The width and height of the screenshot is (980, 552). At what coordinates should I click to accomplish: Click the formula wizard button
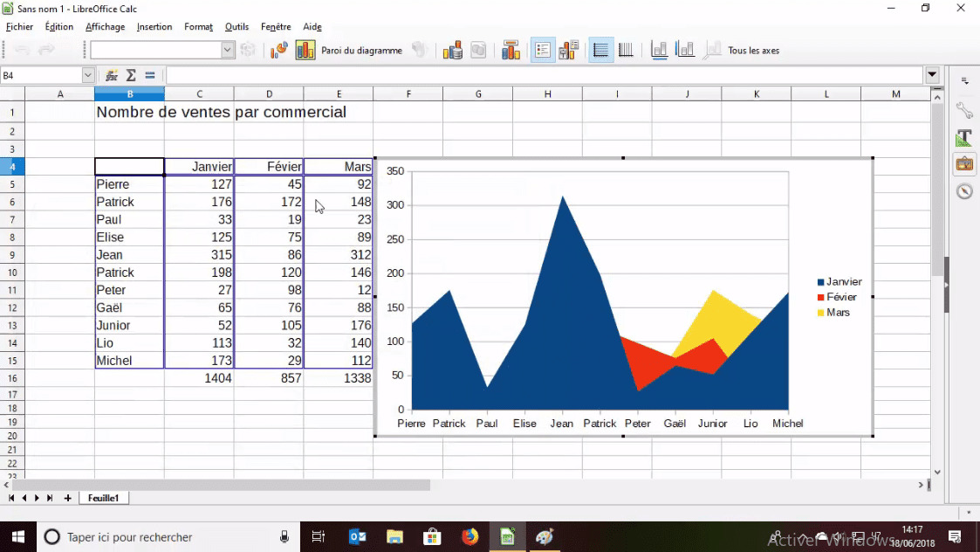(111, 75)
